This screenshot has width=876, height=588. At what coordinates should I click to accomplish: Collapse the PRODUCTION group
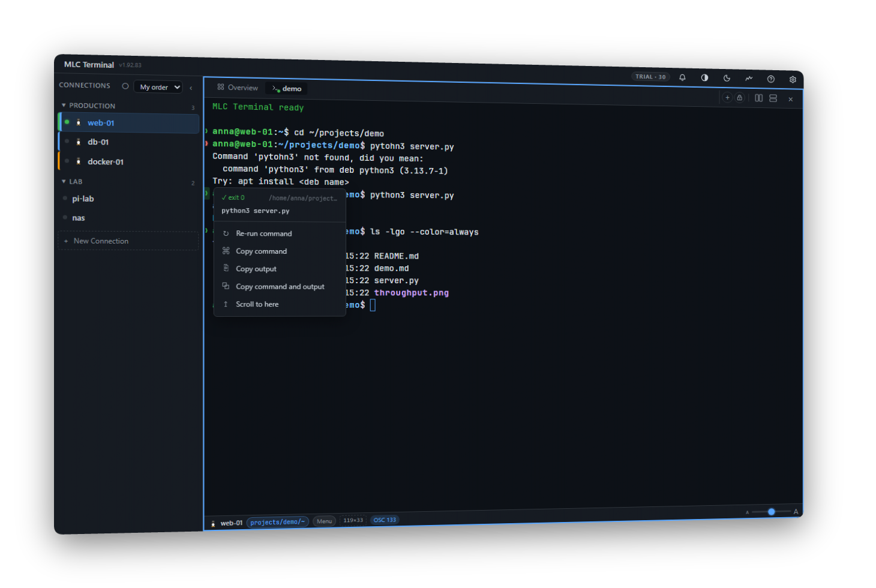pos(88,106)
